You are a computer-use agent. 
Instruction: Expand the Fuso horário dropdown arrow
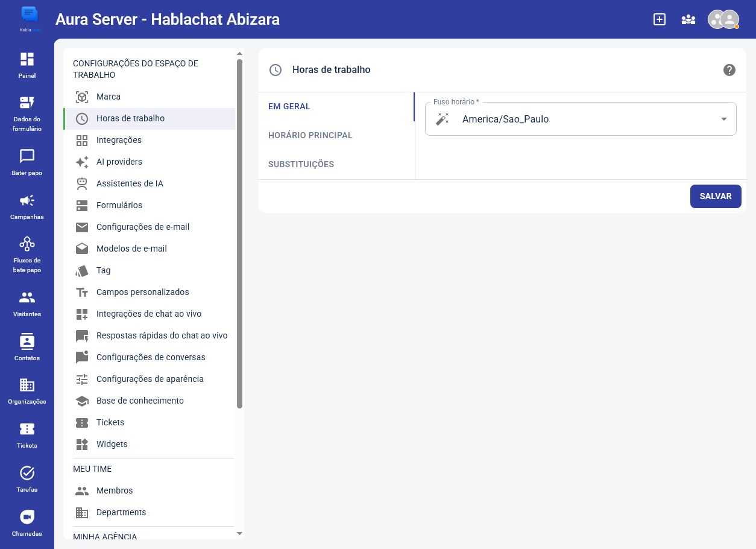coord(724,119)
